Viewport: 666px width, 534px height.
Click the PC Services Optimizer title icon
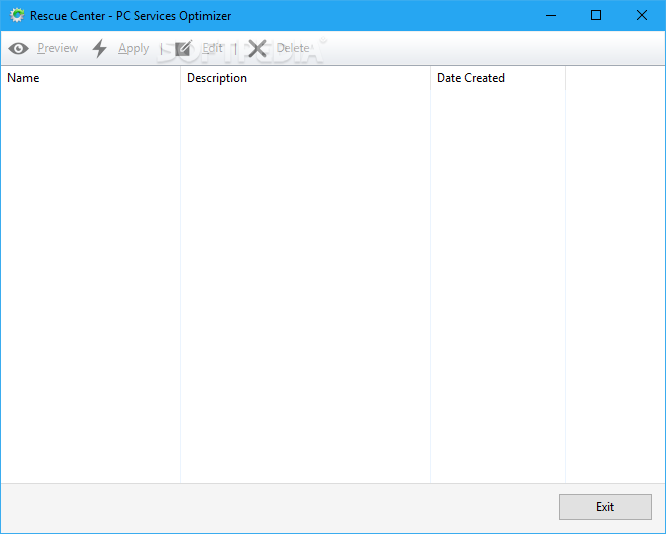(x=17, y=15)
